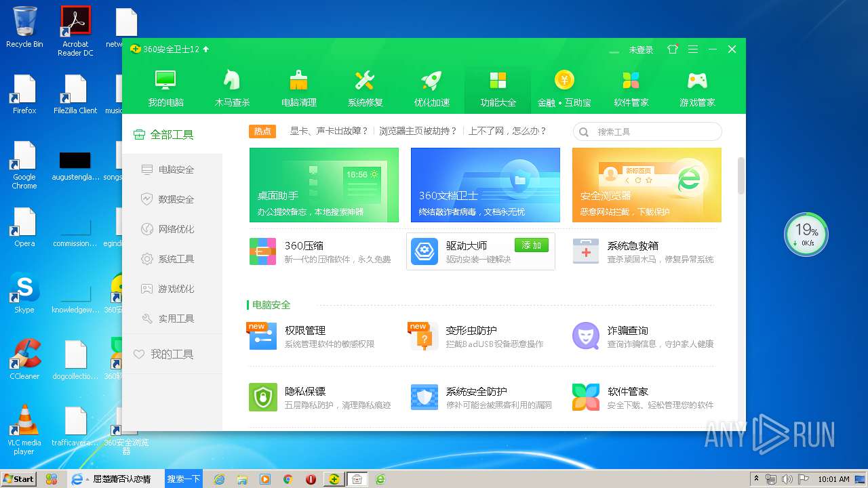Viewport: 868px width, 488px height.
Task: Click the 驱动大师 gear icon
Action: 425,251
